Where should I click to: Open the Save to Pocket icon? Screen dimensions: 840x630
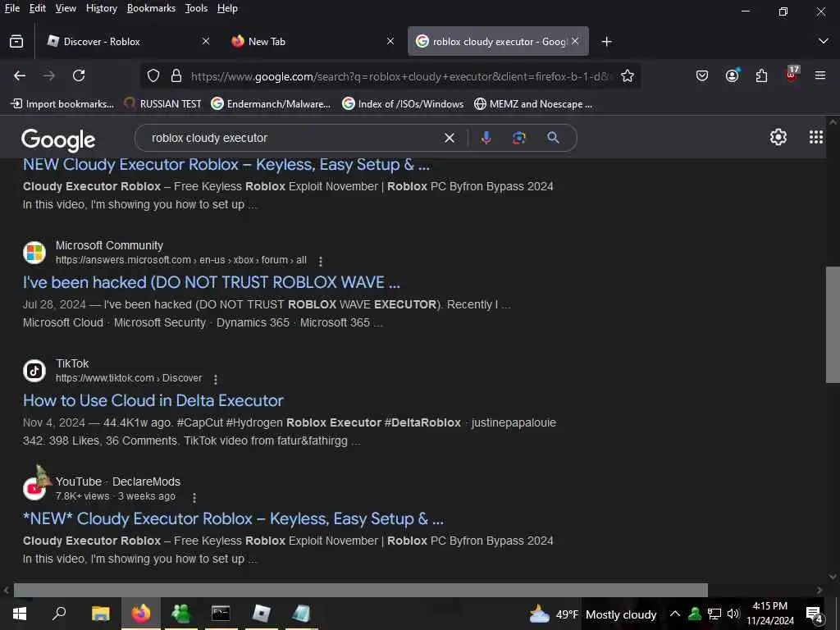pyautogui.click(x=702, y=76)
